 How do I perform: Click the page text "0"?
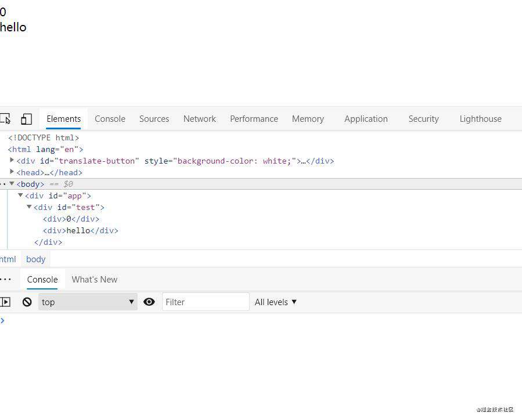tap(3, 12)
